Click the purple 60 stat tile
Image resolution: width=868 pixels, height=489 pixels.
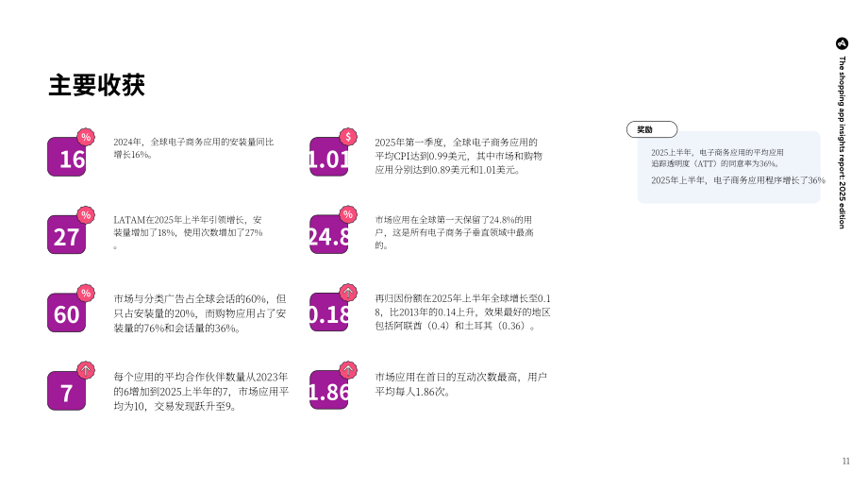click(66, 312)
